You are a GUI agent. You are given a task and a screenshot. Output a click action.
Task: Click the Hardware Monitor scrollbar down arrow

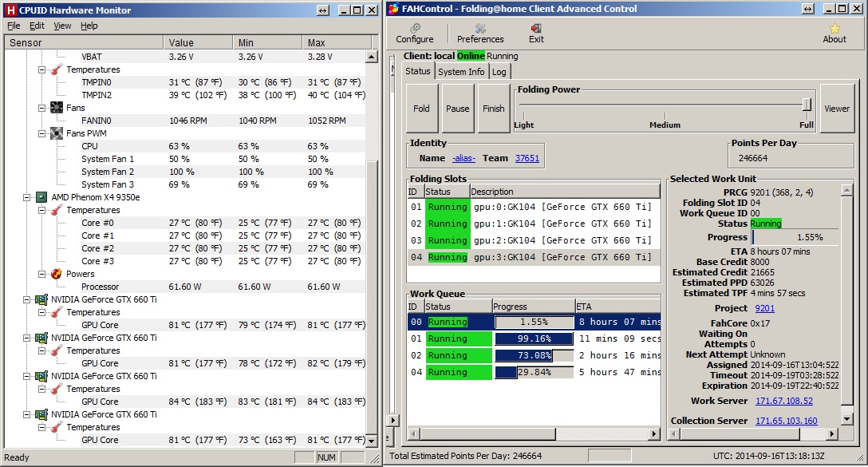pyautogui.click(x=372, y=441)
